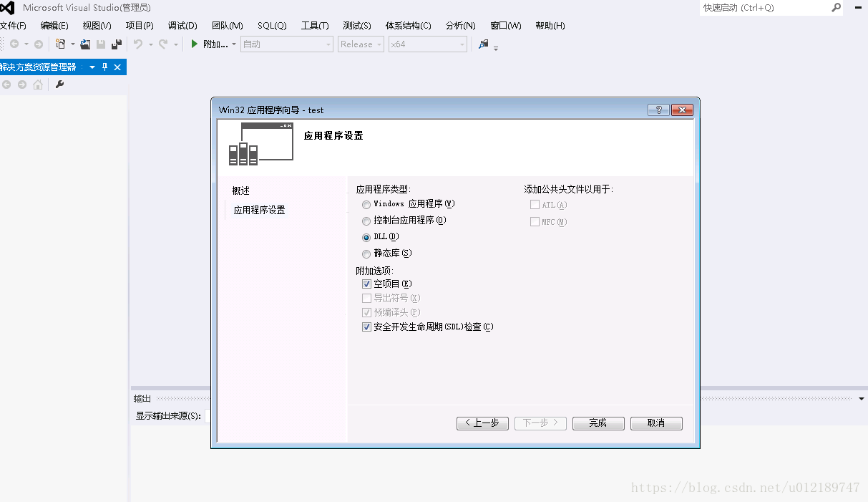This screenshot has width=868, height=502.
Task: Uncheck the 安全开发生命周期(SDL)检查 checkbox
Action: pyautogui.click(x=366, y=327)
